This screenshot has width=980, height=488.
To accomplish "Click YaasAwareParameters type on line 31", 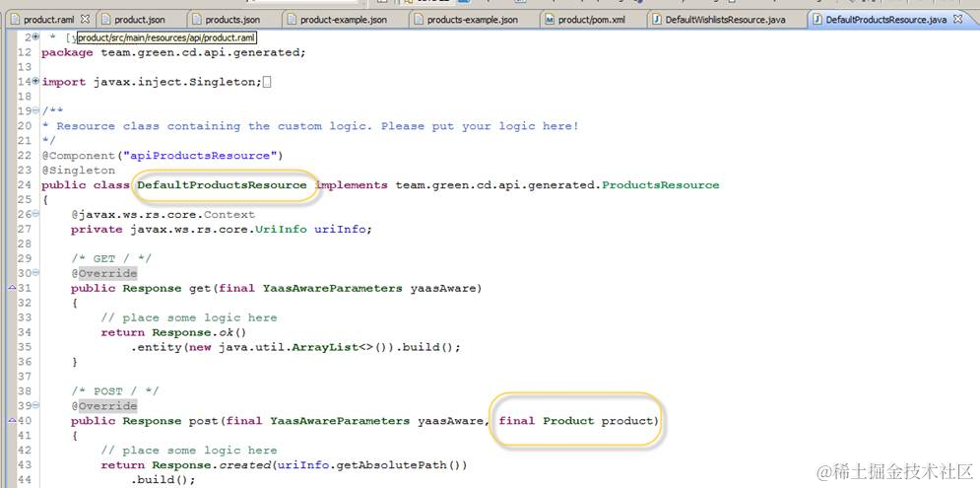I will coord(333,289).
